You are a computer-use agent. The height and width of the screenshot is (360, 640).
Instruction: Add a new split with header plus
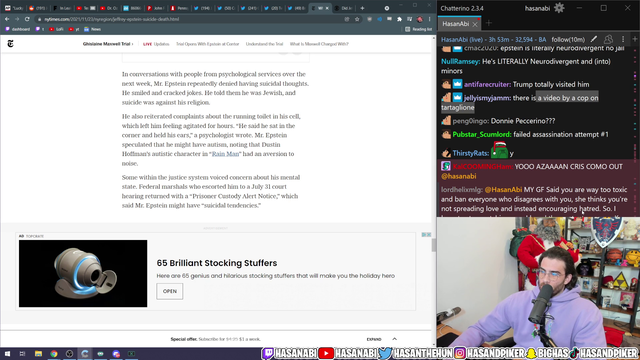click(635, 39)
